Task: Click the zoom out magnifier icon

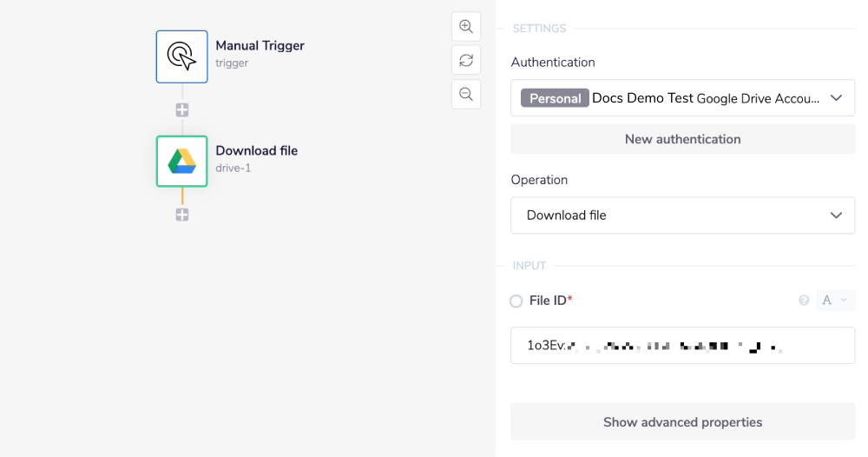Action: [x=466, y=94]
